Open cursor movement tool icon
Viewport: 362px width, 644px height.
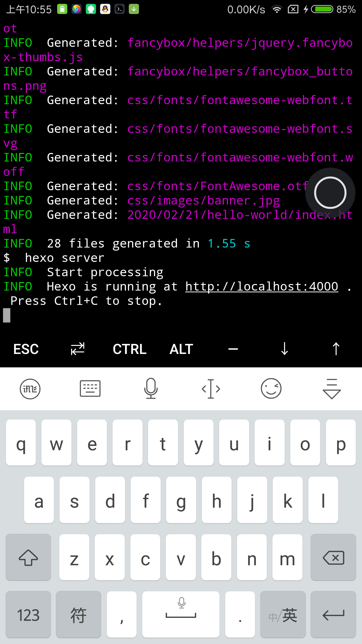click(x=211, y=389)
